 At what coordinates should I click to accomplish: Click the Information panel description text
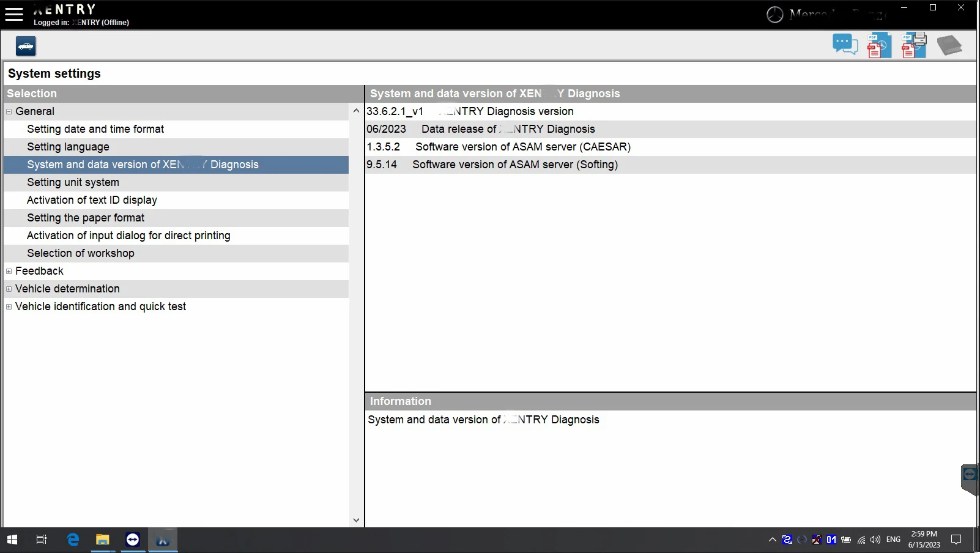point(483,420)
